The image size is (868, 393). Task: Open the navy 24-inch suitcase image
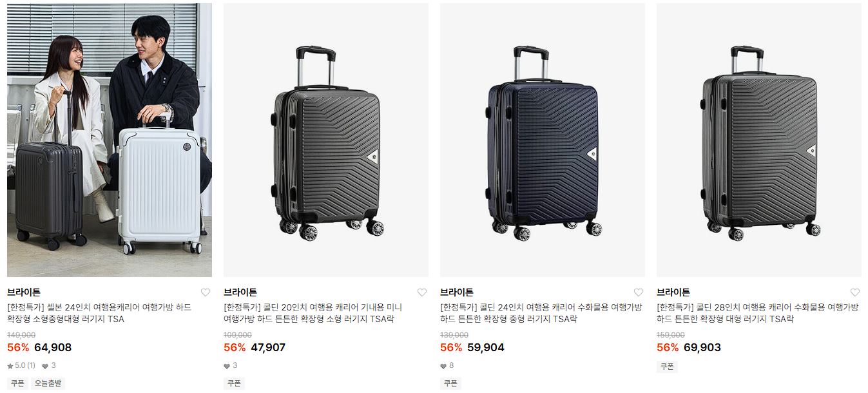coord(543,140)
